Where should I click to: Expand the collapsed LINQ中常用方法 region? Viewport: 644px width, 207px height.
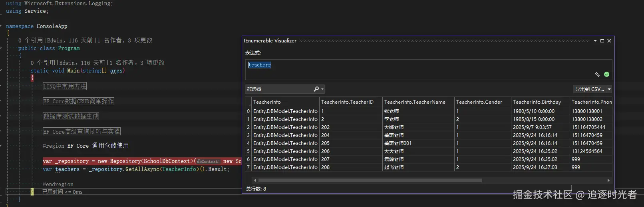(64, 86)
